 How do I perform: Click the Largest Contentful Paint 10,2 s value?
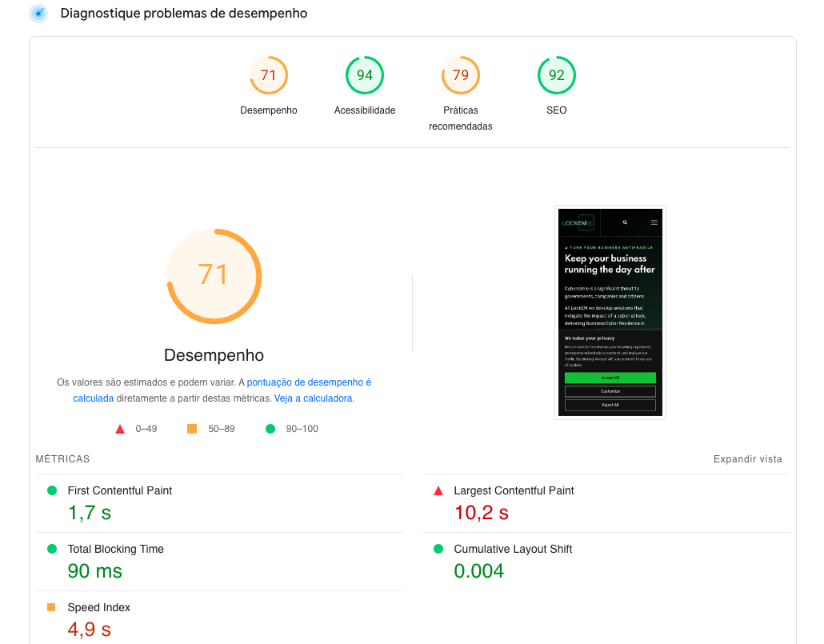click(x=482, y=513)
